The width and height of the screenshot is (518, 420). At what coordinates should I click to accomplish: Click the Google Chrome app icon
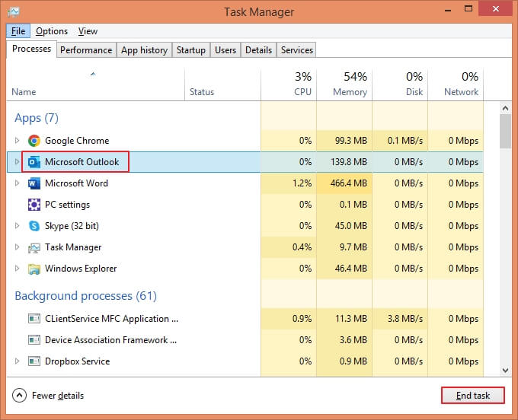[x=34, y=141]
